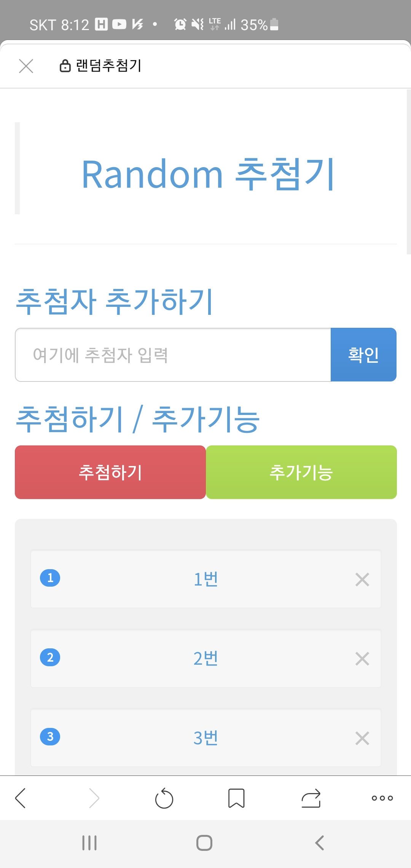411x868 pixels.
Task: Tap the Random 추첨기 title heading
Action: 208,174
